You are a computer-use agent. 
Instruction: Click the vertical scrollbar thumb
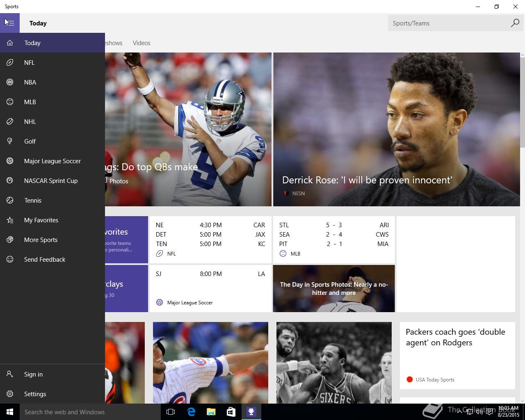pyautogui.click(x=522, y=103)
